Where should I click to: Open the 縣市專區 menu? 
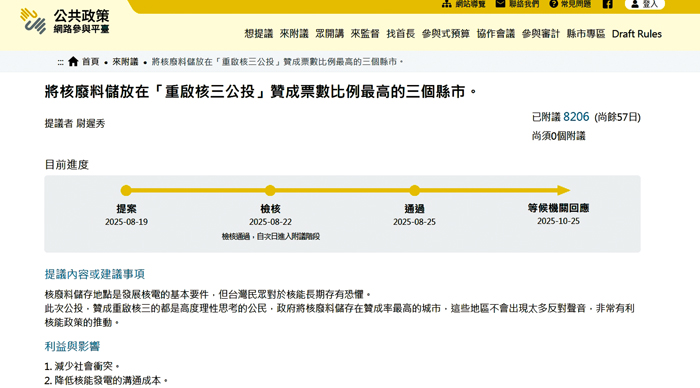(586, 34)
